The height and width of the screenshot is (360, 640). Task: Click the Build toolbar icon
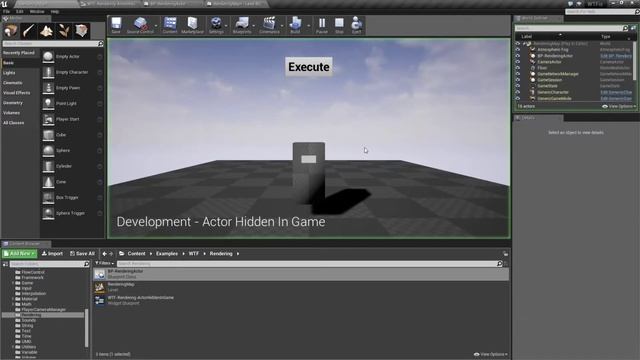(295, 25)
